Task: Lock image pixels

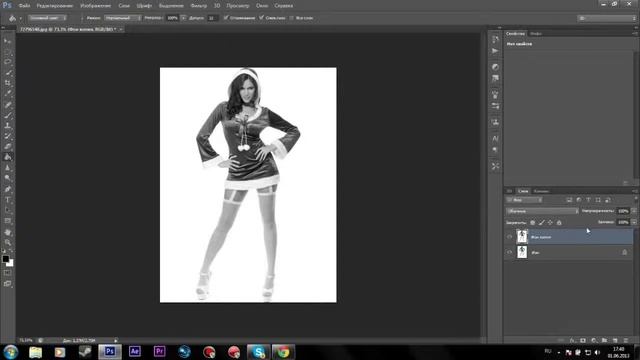Action: coord(542,222)
